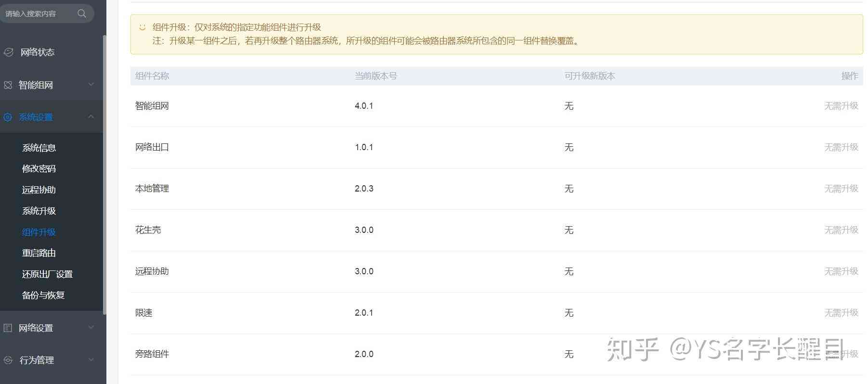Click version 2.0.1 cell
868x384 pixels.
(x=364, y=313)
